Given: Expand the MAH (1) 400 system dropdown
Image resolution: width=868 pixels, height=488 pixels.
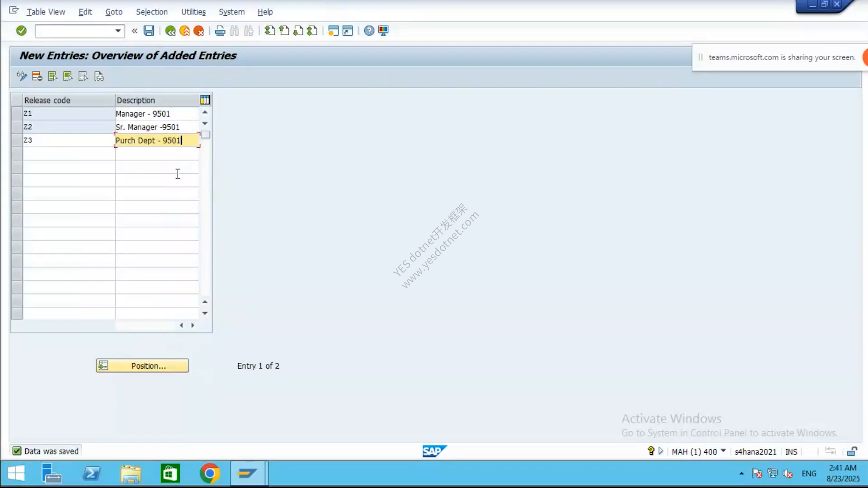Looking at the screenshot, I should [x=723, y=451].
